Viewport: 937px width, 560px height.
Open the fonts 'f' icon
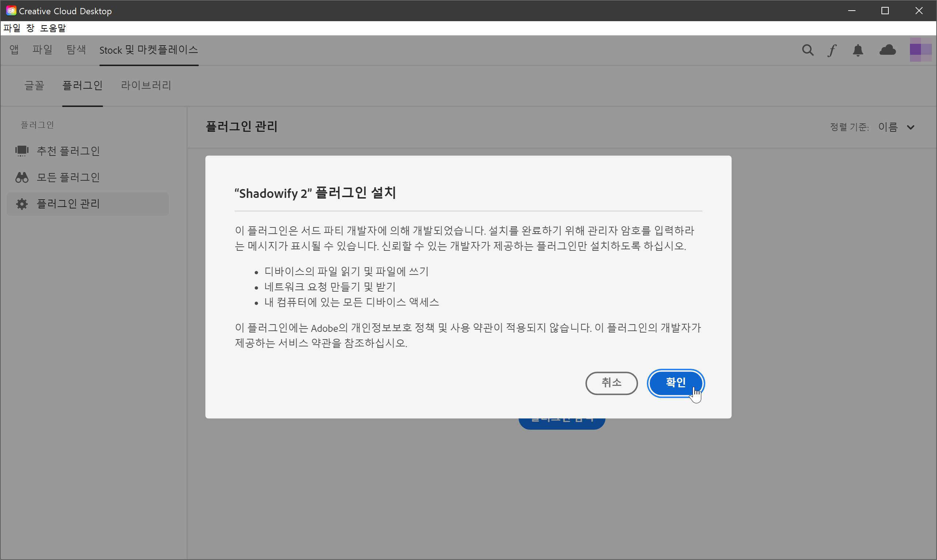[x=832, y=50]
